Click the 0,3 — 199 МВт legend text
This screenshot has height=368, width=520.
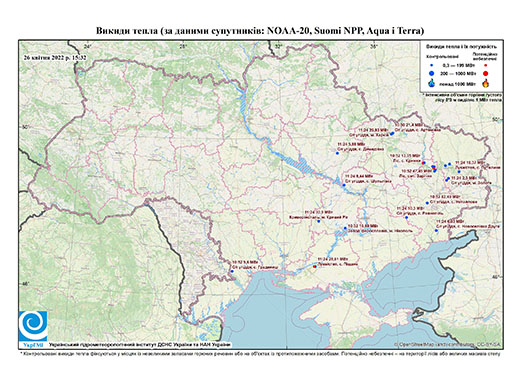458,65
